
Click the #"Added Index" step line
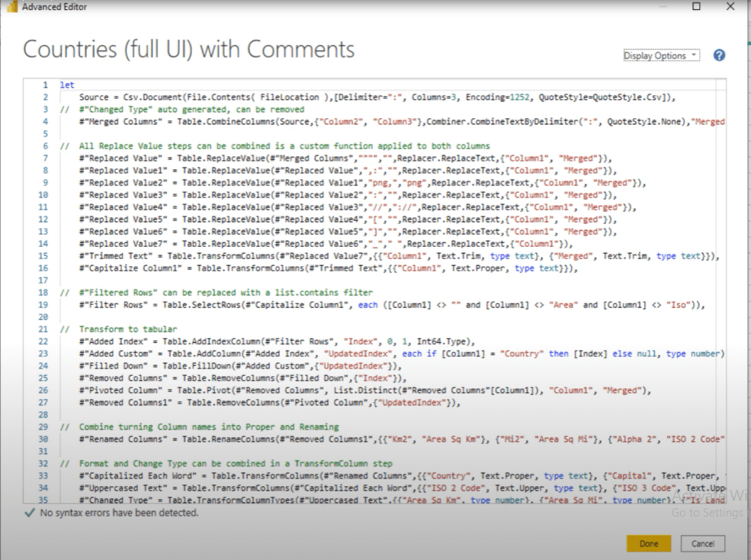point(278,341)
